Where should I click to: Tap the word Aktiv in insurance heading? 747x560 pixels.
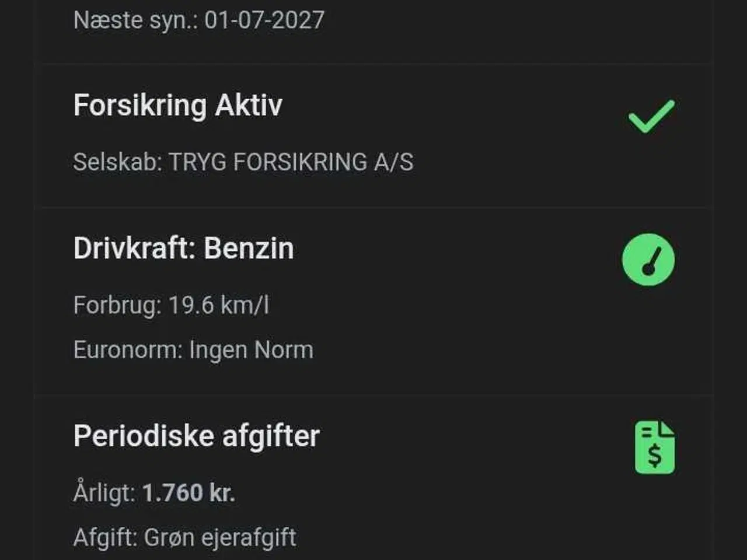pyautogui.click(x=249, y=106)
